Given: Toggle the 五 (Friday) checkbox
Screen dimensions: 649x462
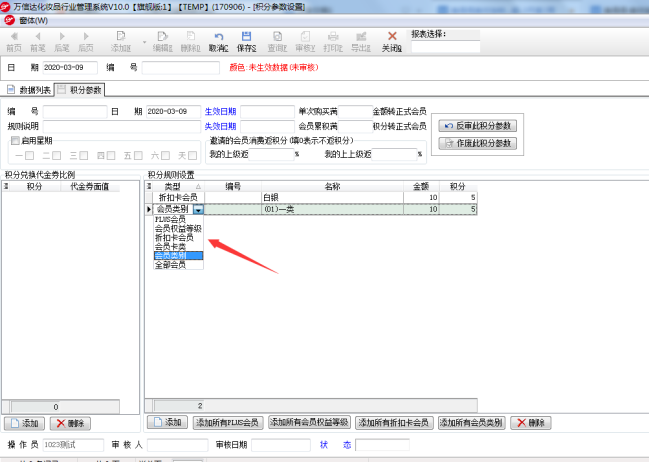Looking at the screenshot, I should (x=138, y=156).
